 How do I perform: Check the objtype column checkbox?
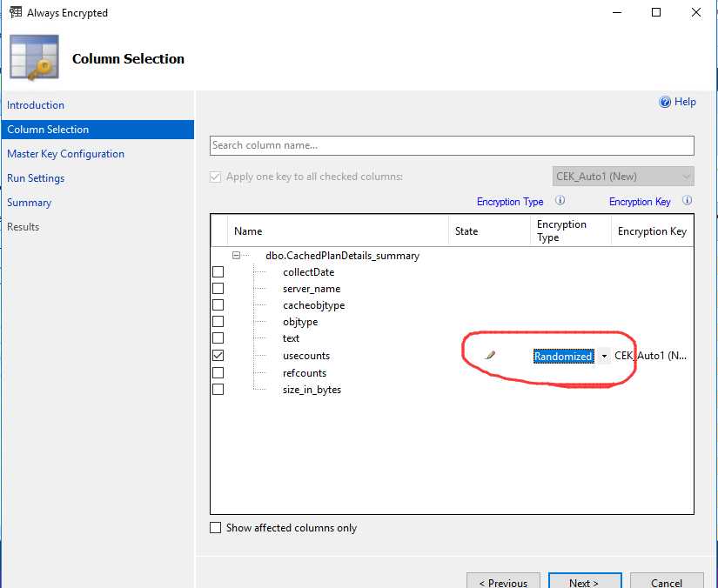[x=218, y=321]
